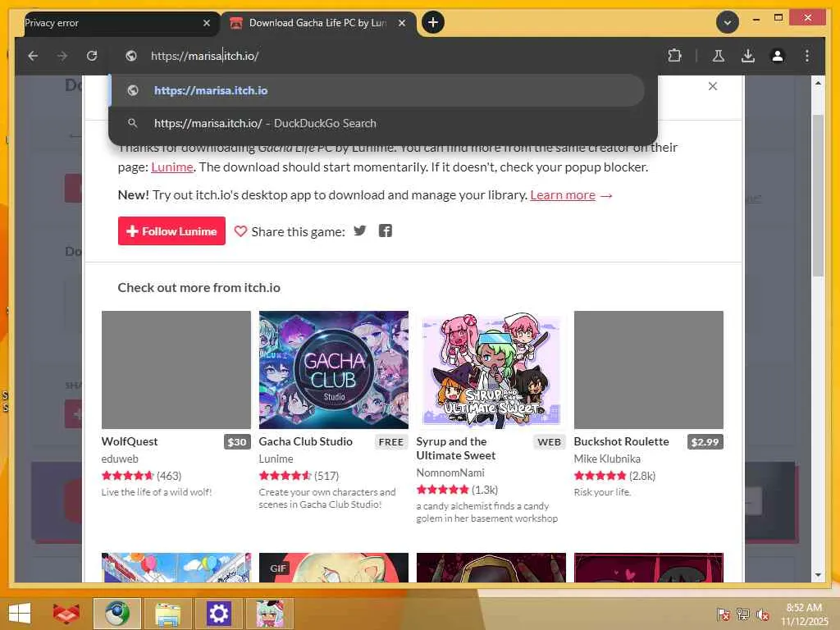
Task: Share the game on Twitter
Action: coord(360,231)
